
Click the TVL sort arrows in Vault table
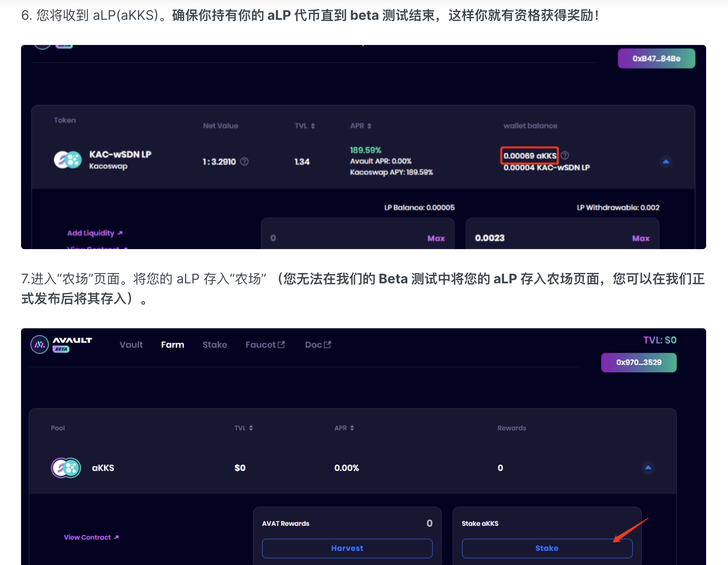[x=313, y=126]
